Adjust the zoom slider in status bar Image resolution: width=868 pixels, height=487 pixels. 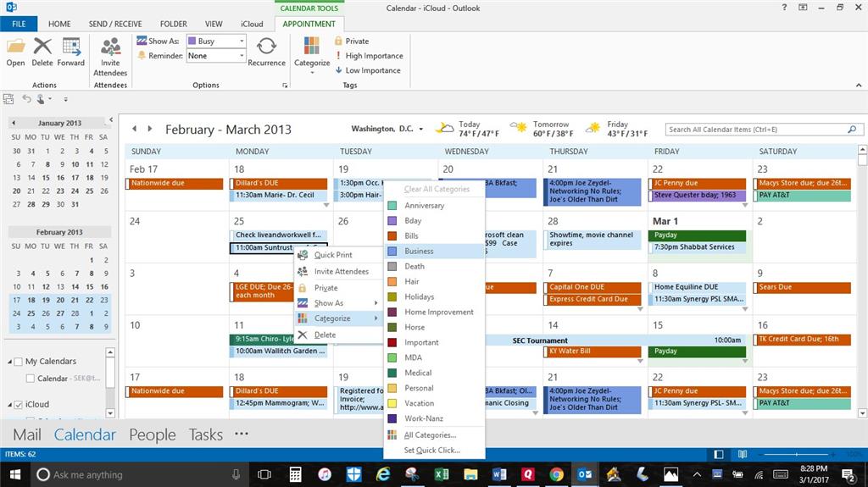(796, 454)
